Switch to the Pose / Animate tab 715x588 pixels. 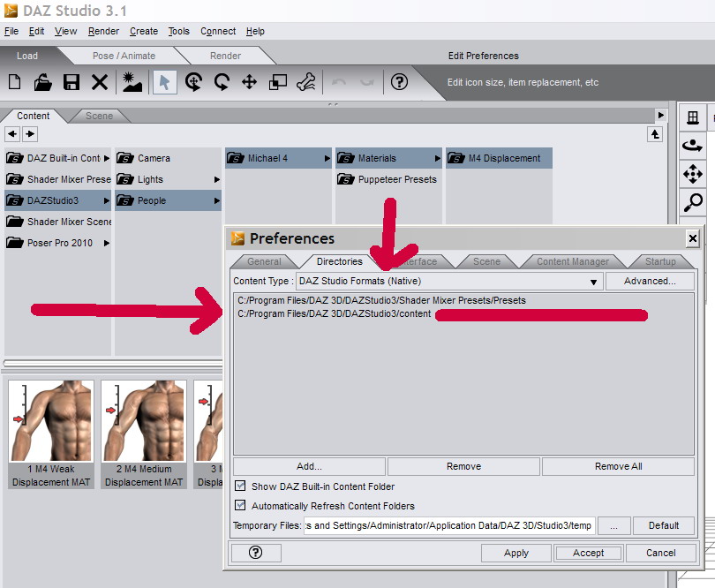tap(124, 56)
